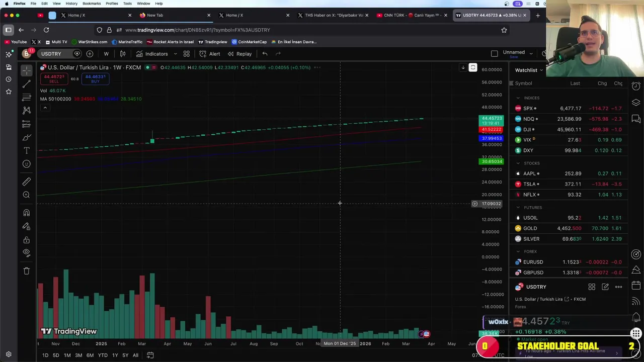This screenshot has height=362, width=644.
Task: Open the Firefox History menu
Action: (x=71, y=4)
